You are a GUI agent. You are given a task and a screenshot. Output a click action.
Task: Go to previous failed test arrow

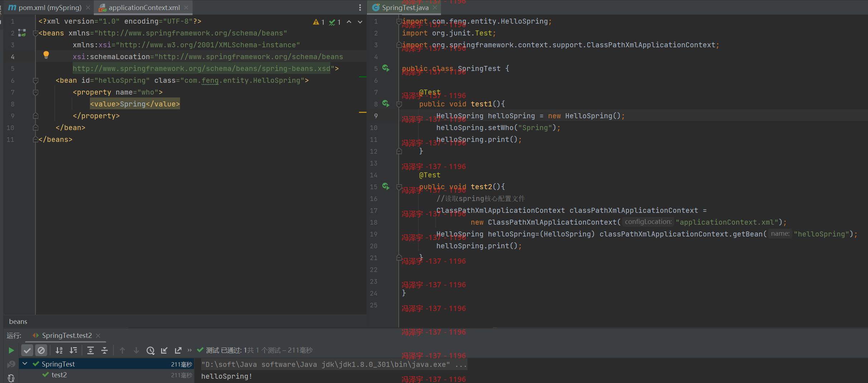[122, 350]
